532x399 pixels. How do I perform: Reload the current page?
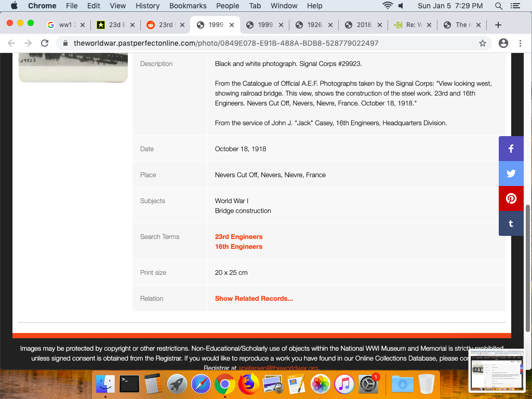point(45,43)
